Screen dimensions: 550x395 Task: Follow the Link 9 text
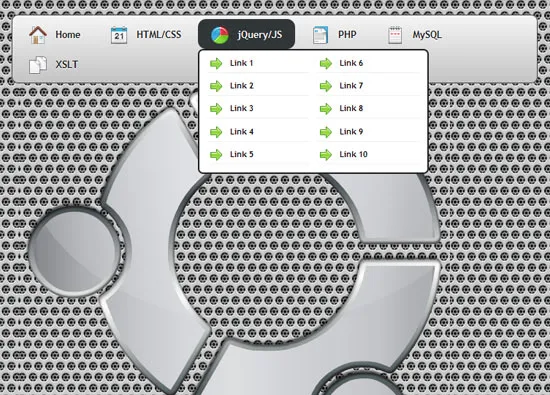(351, 132)
